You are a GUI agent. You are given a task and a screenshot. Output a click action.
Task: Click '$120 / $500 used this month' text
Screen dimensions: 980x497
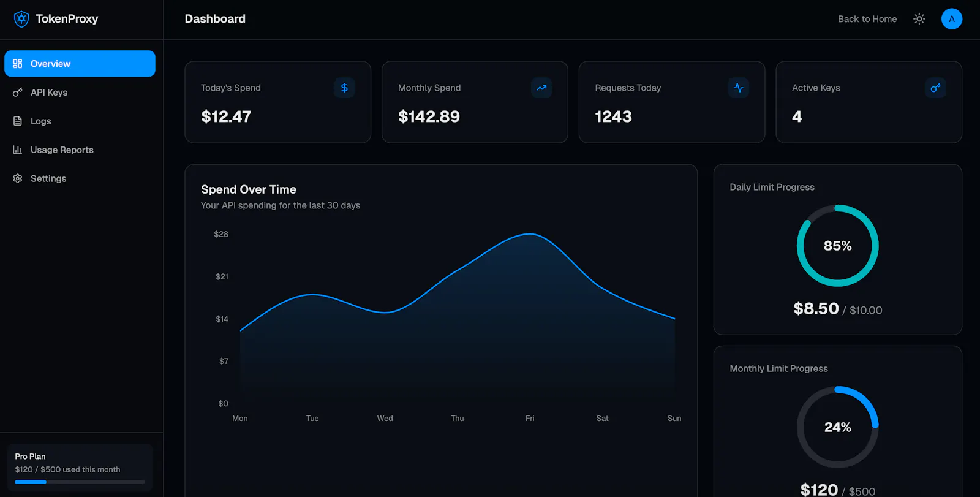coord(67,469)
